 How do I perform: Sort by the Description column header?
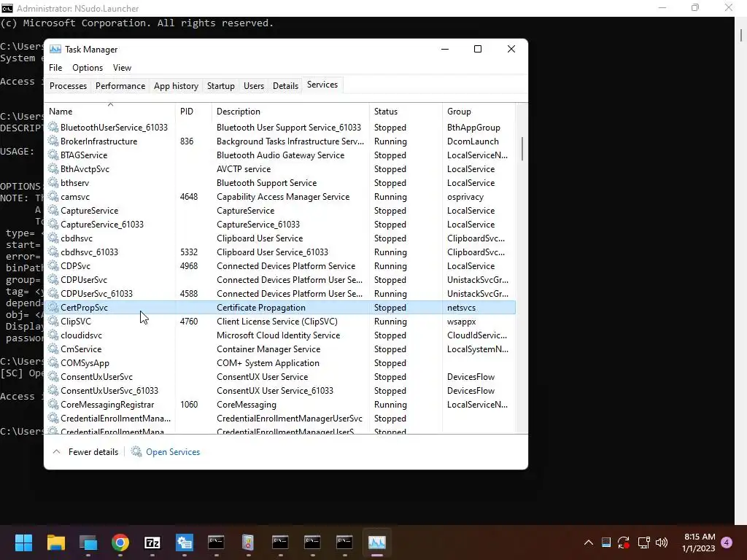click(x=290, y=112)
